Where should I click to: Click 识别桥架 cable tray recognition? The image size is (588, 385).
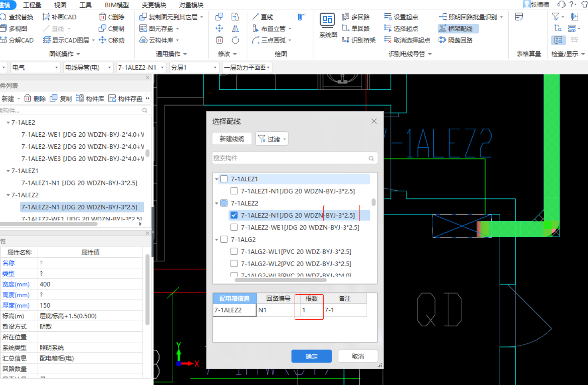click(359, 40)
